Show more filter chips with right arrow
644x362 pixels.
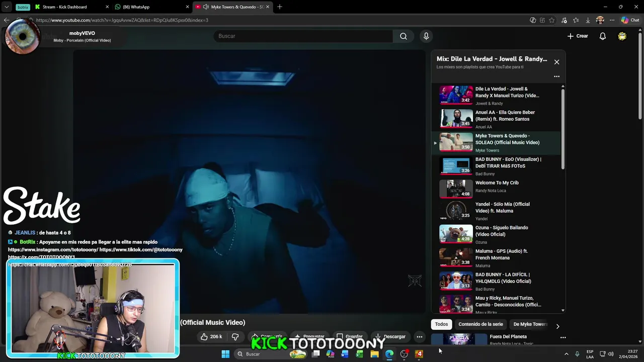pyautogui.click(x=557, y=326)
